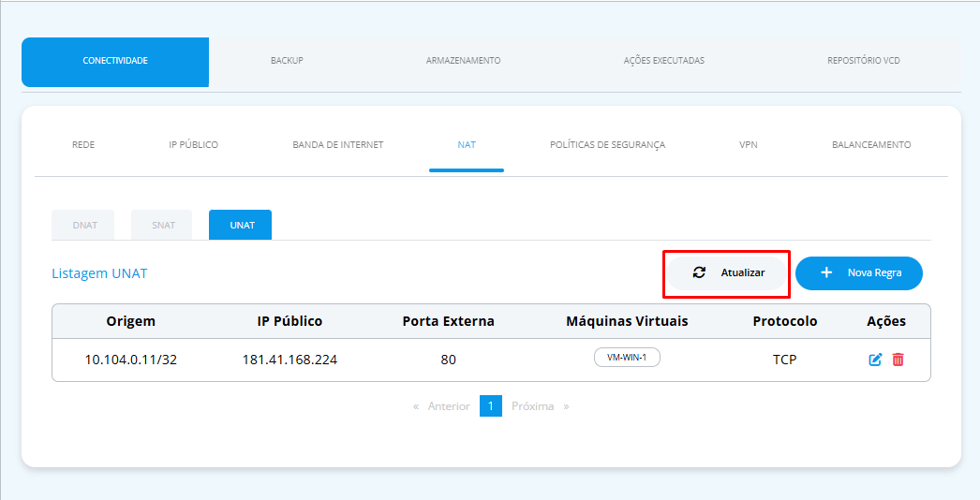
Task: Click the Porta Externa column header
Action: 448,321
